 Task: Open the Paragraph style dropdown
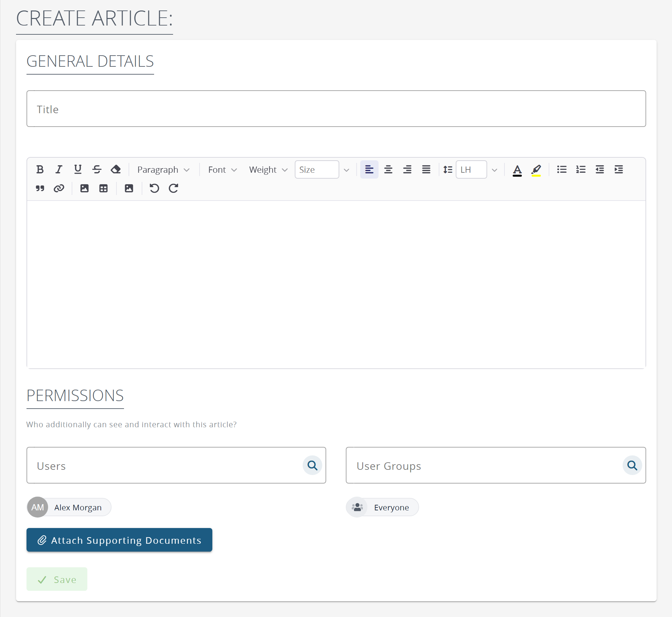click(x=164, y=170)
